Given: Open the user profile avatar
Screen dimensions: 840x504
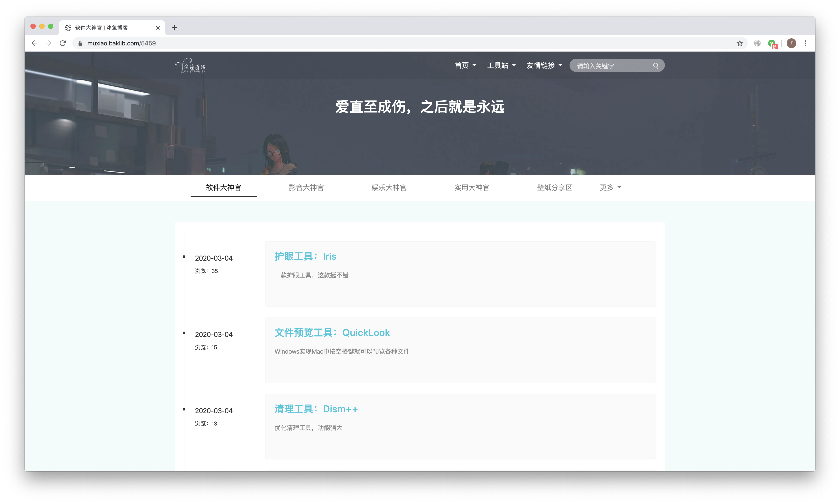Looking at the screenshot, I should coord(791,43).
